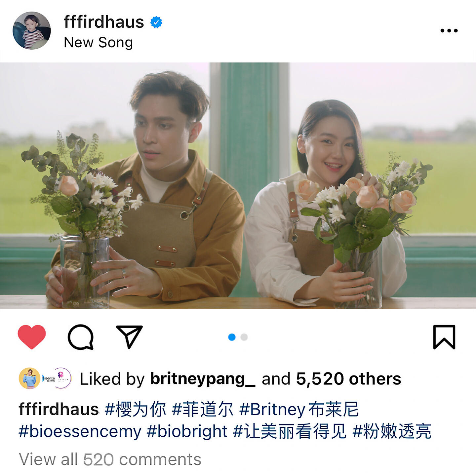Open the New Song audio label
The image size is (476, 476).
point(99,43)
